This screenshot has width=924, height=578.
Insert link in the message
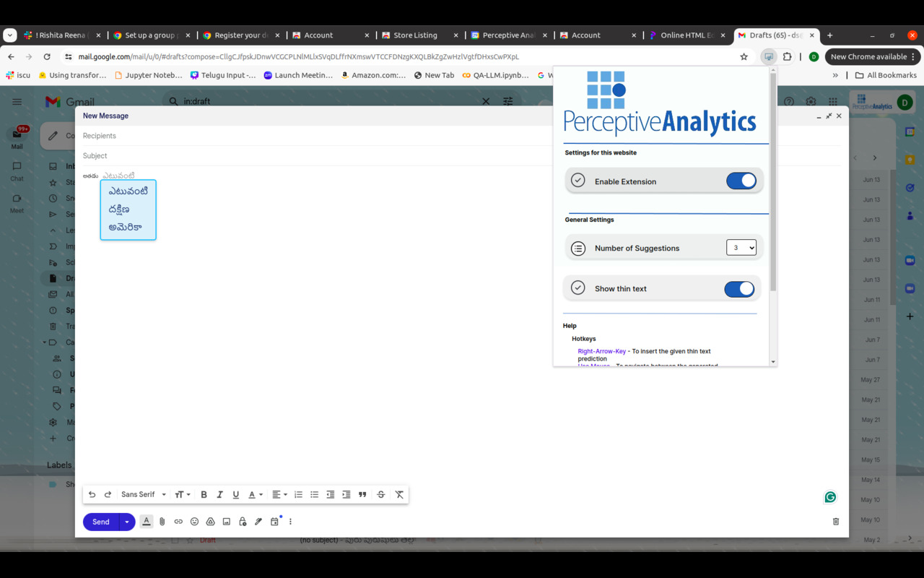178,522
